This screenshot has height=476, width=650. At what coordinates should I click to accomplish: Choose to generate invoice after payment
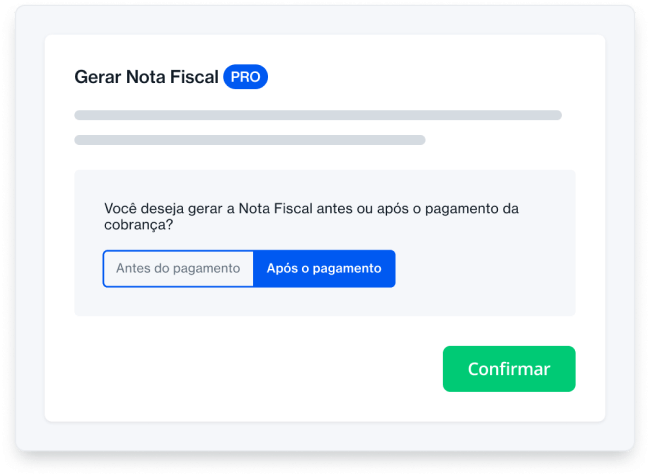324,268
